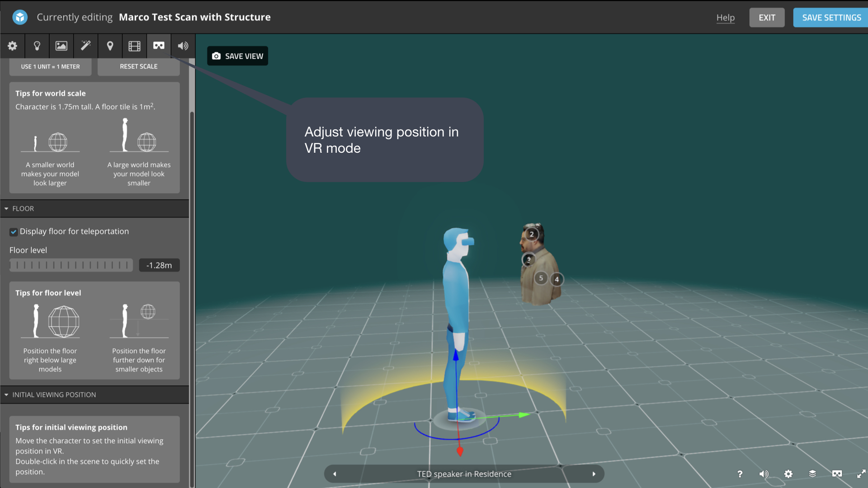Open the annotations pin tab
868x488 pixels.
click(110, 46)
